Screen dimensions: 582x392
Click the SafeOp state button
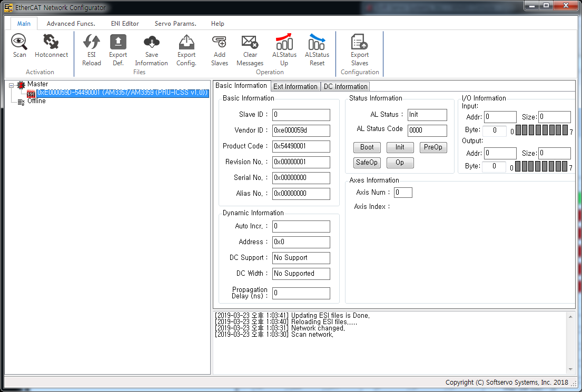[x=367, y=163]
